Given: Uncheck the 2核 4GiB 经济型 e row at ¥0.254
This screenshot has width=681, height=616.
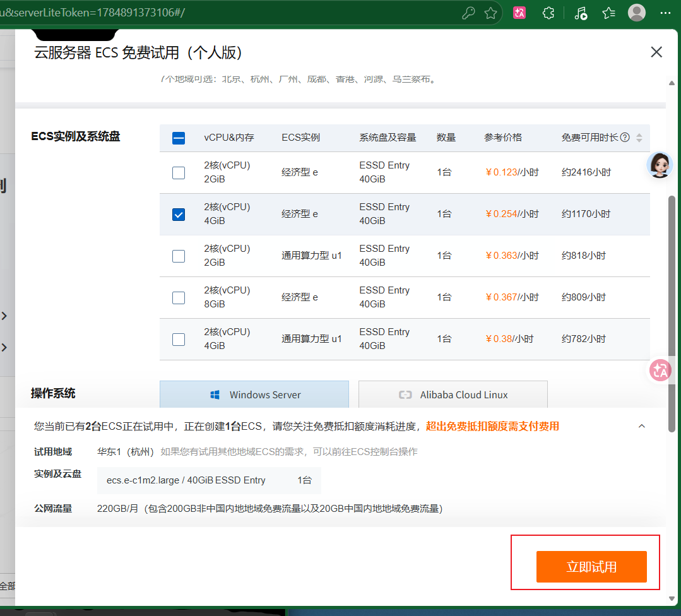Looking at the screenshot, I should click(x=179, y=215).
